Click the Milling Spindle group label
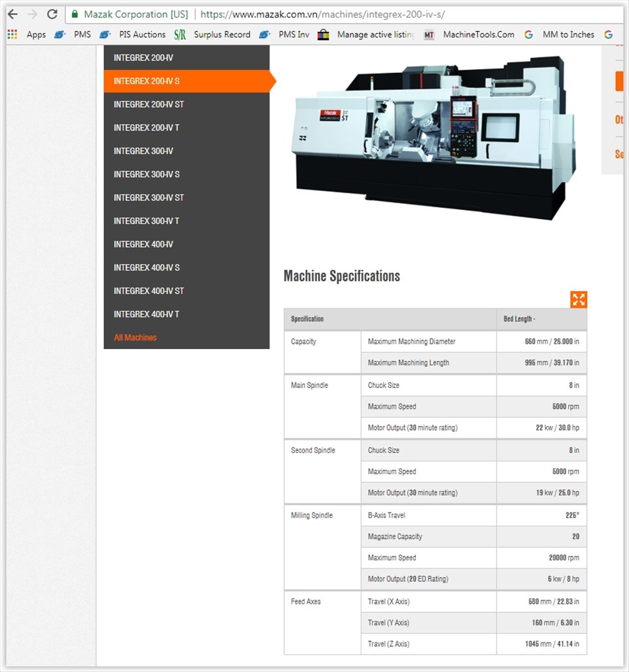 click(312, 516)
